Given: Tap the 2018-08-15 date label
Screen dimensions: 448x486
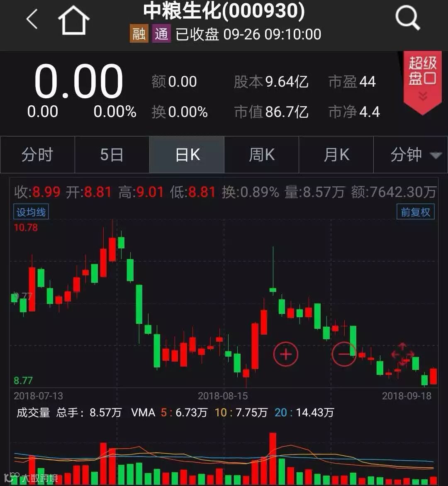Looking at the screenshot, I should pos(223,396).
